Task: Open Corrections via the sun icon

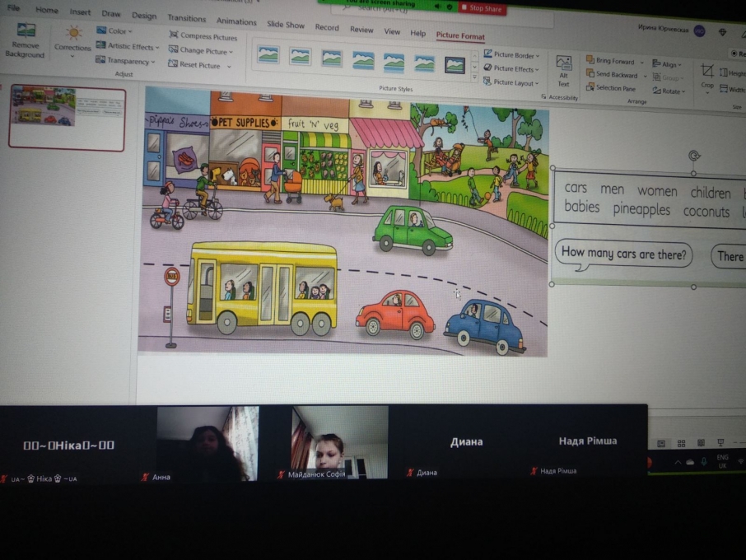Action: coord(73,33)
